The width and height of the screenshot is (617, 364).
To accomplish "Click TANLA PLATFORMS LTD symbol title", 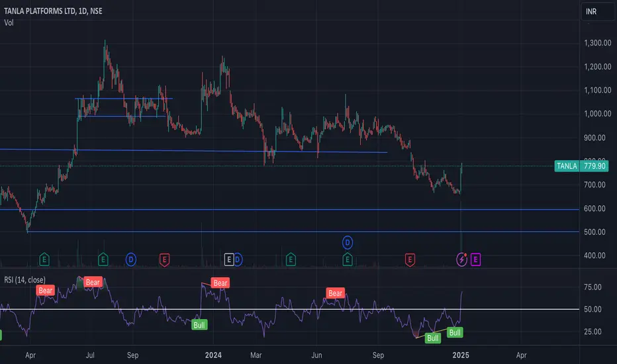I will pyautogui.click(x=53, y=11).
